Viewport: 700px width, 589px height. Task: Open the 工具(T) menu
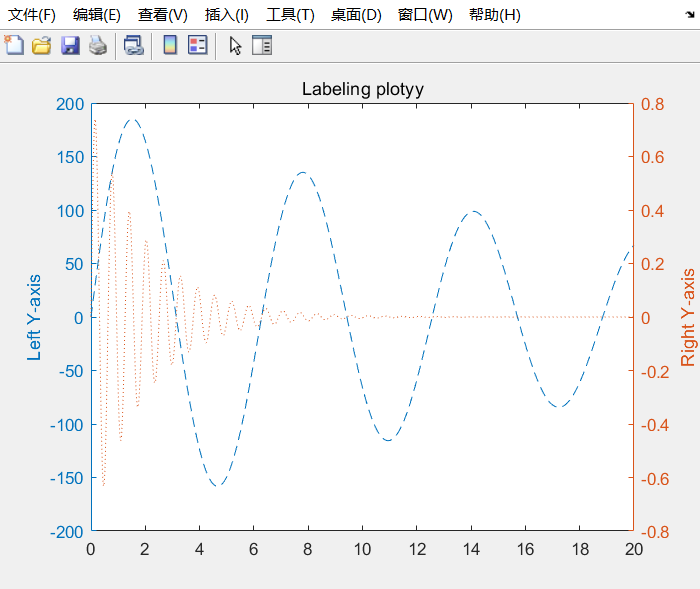point(290,15)
